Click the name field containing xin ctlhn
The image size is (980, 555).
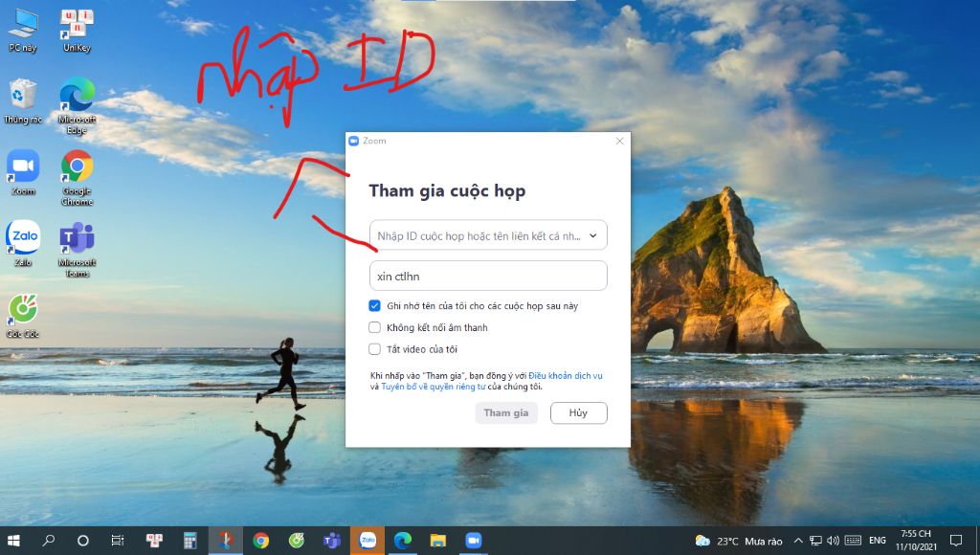point(488,277)
